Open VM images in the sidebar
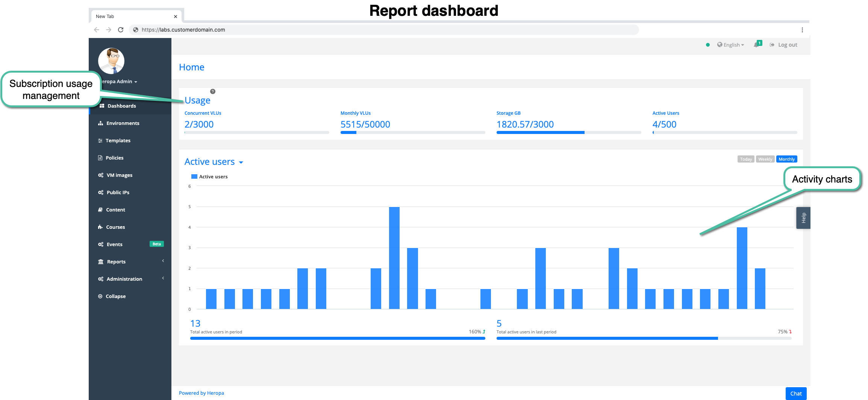868x400 pixels. [x=119, y=175]
